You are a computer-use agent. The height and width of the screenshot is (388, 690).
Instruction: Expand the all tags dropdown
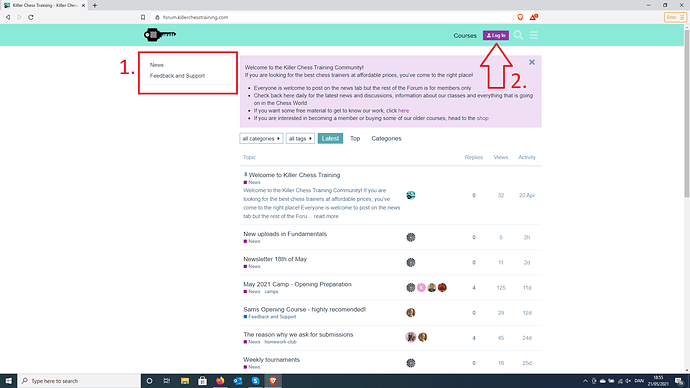pos(300,139)
